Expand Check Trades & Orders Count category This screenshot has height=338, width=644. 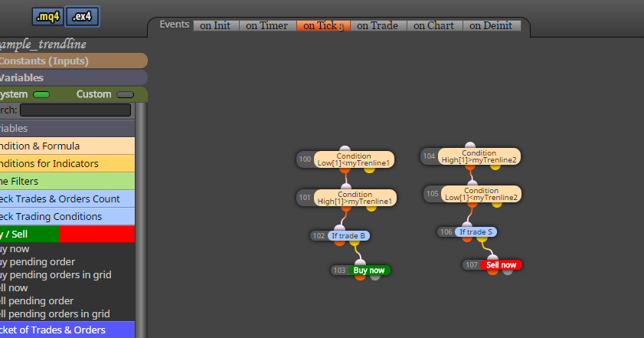click(67, 199)
